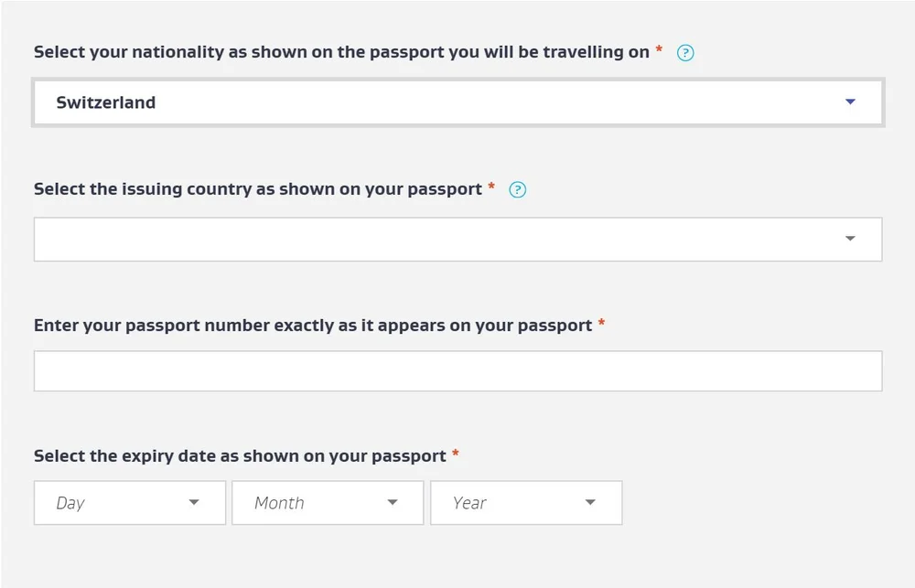The image size is (915, 588).
Task: Click the selected Switzerland nationality value
Action: point(106,102)
